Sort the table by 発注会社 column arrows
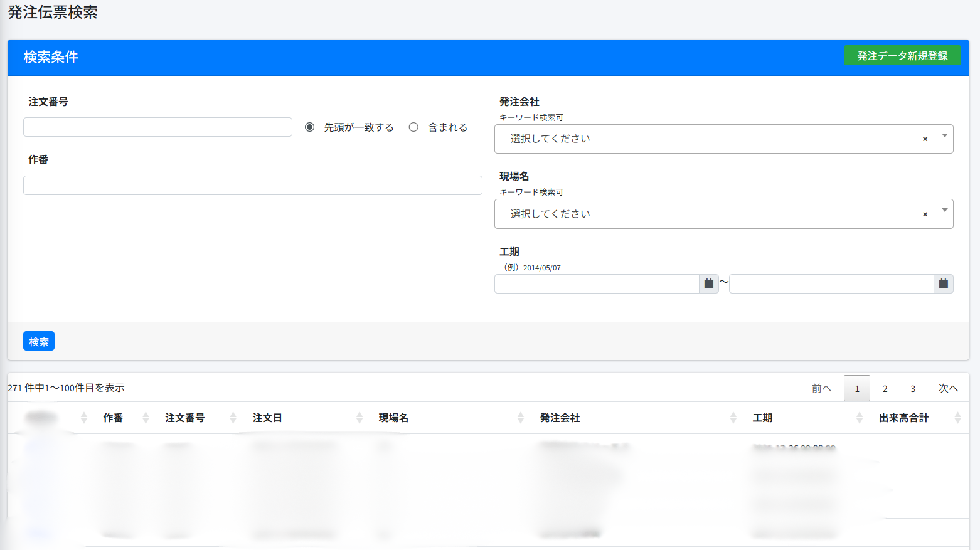The width and height of the screenshot is (980, 550). [733, 418]
